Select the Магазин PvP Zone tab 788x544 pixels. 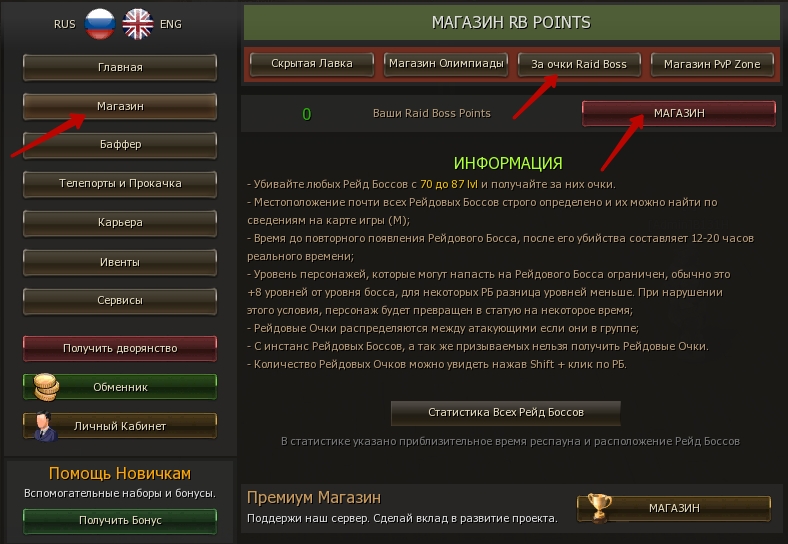click(712, 64)
